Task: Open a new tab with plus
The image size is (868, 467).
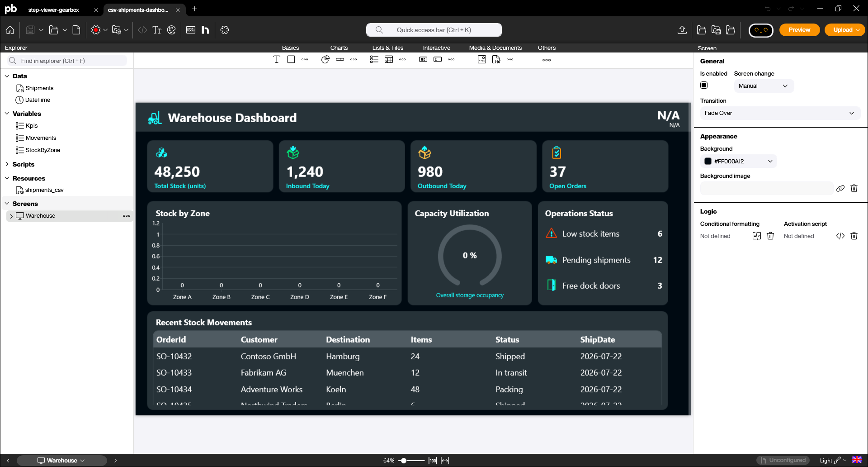Action: pyautogui.click(x=194, y=9)
